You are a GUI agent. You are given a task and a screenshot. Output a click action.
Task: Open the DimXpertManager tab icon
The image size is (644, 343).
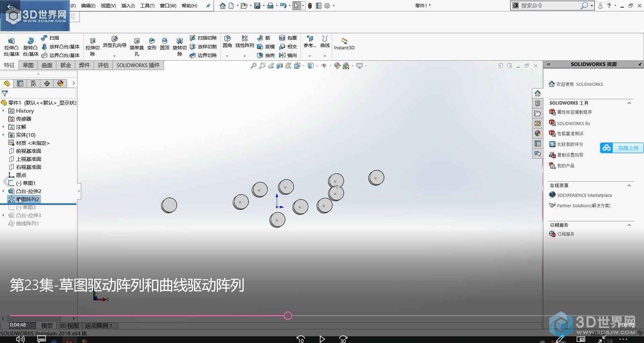pos(47,83)
